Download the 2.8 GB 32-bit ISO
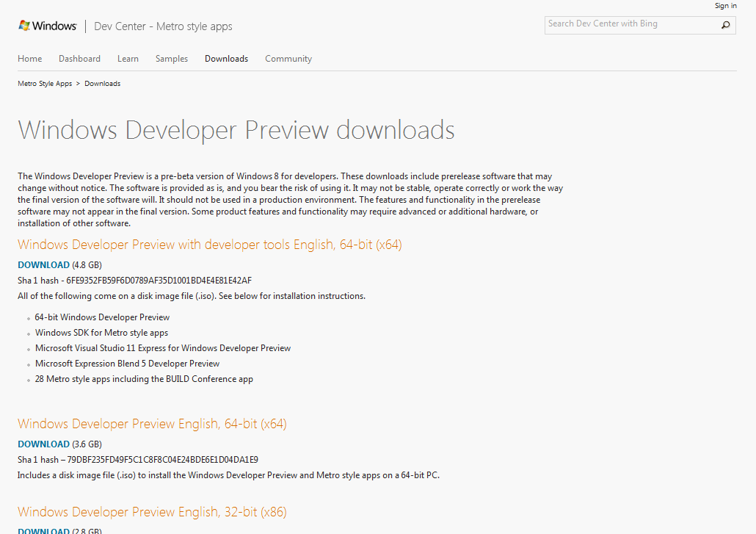 click(43, 530)
